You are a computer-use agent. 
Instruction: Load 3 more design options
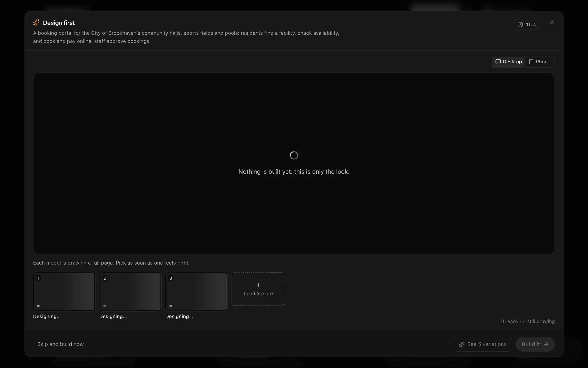[x=258, y=289]
